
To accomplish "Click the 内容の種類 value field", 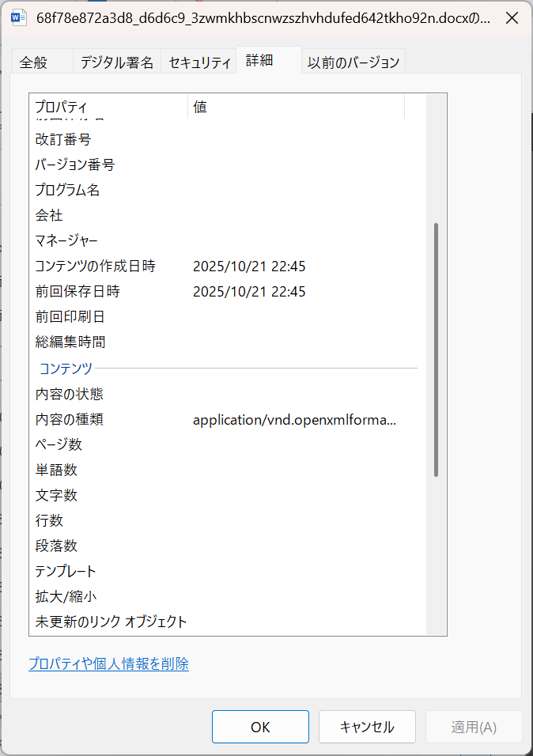I will click(x=294, y=420).
